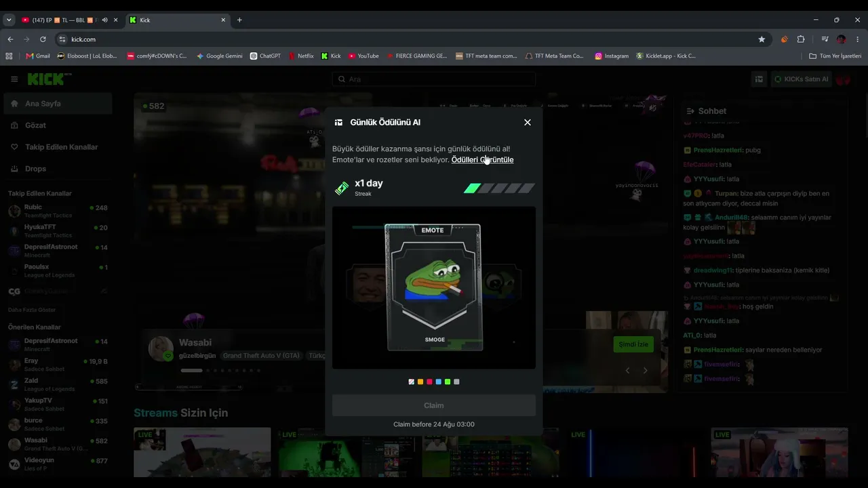
Task: Click chat username dreadwing11
Action: point(713,270)
